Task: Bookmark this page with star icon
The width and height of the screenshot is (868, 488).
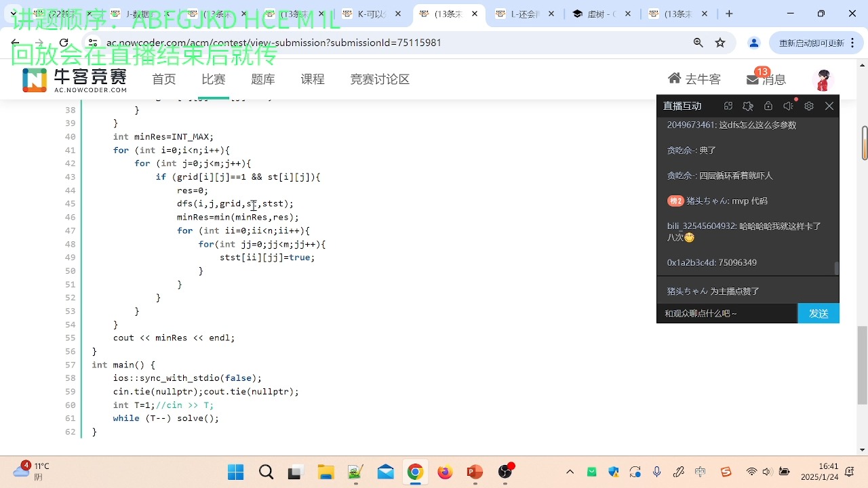Action: tap(720, 43)
